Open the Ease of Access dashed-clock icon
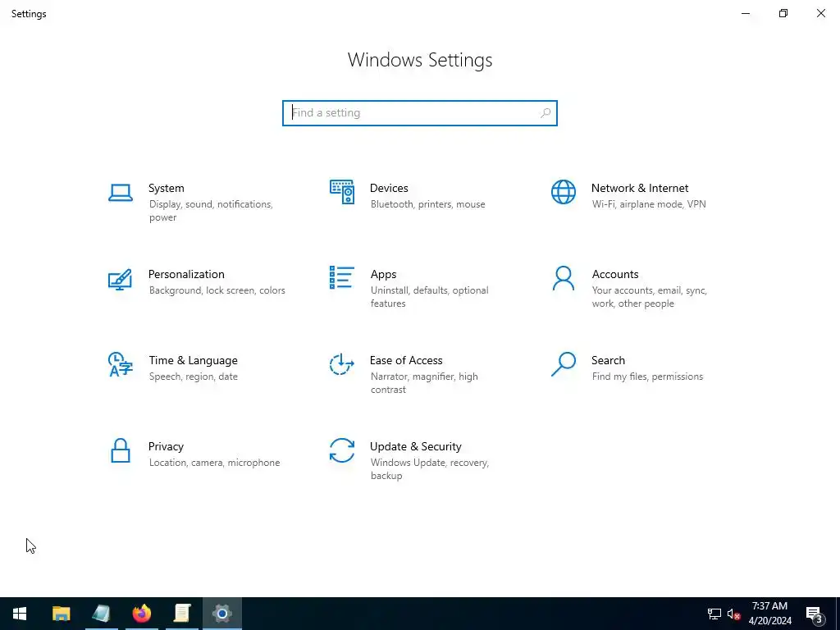 tap(342, 364)
